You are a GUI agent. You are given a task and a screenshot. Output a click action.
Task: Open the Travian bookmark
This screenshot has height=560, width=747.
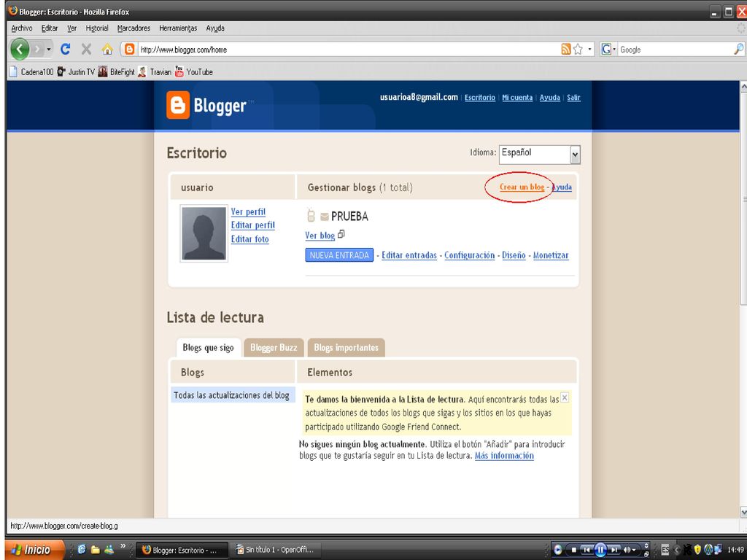coord(155,72)
